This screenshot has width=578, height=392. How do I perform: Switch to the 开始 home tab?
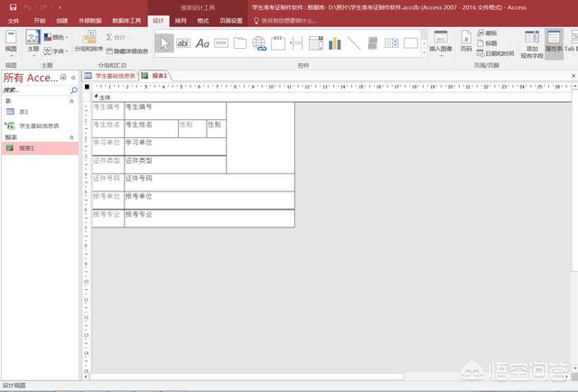tap(40, 21)
